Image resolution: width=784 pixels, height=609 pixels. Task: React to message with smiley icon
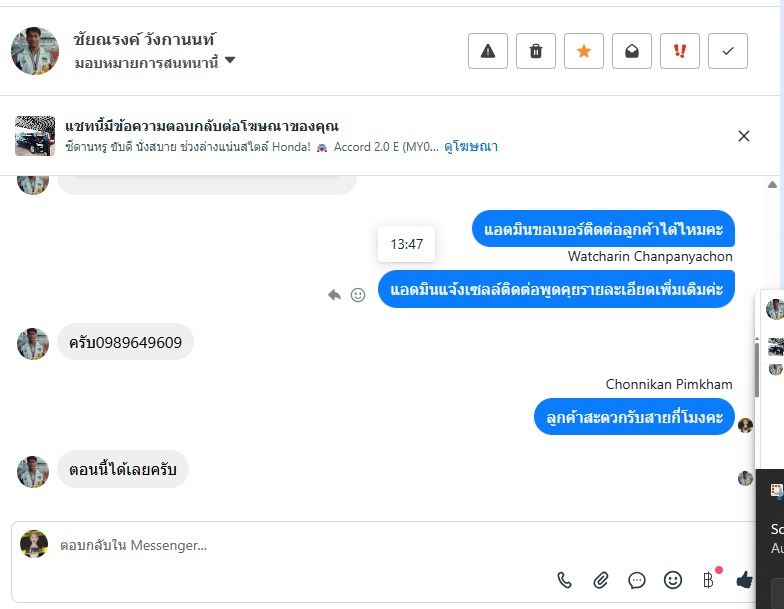[x=358, y=295]
